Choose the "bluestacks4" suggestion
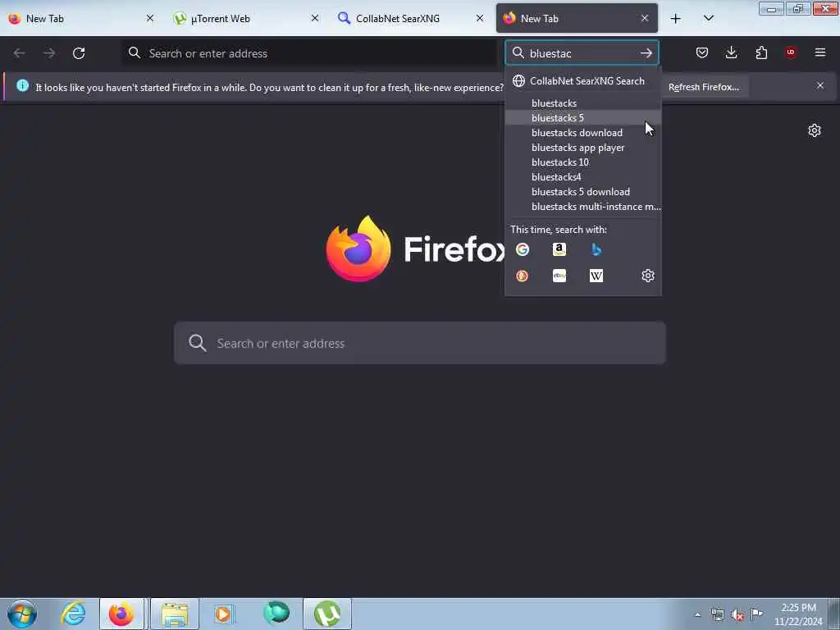Screen dimensions: 840x630 point(583,177)
